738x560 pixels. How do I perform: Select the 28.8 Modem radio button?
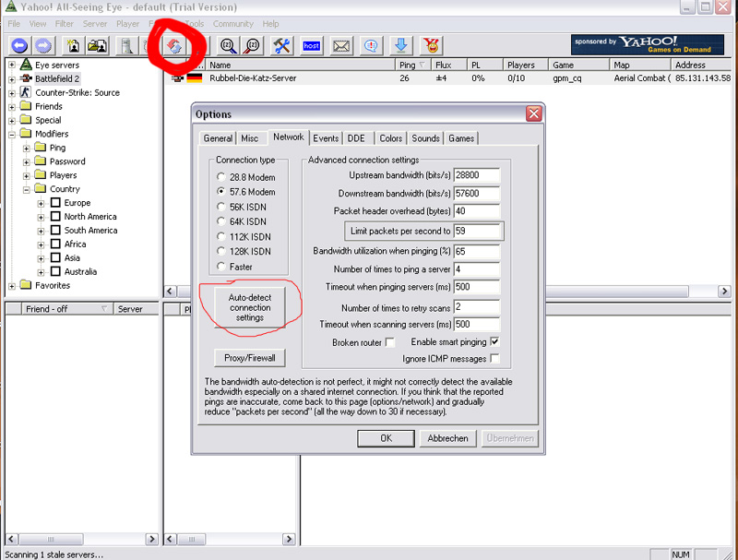point(220,177)
